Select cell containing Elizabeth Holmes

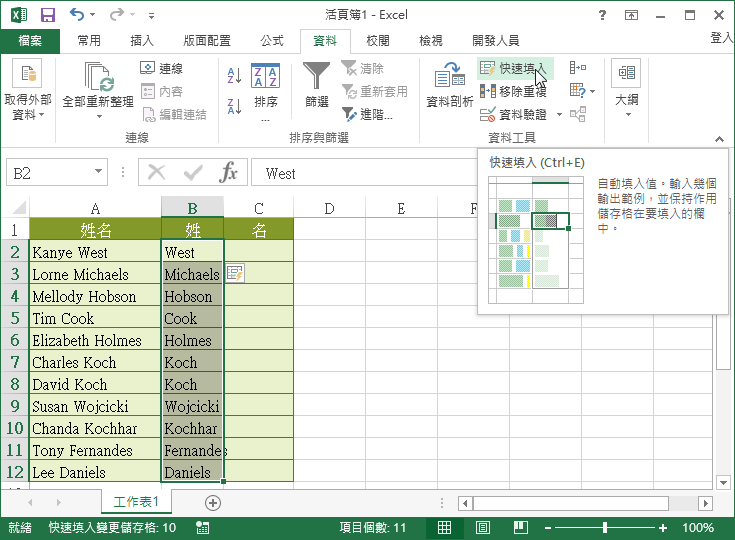(95, 340)
